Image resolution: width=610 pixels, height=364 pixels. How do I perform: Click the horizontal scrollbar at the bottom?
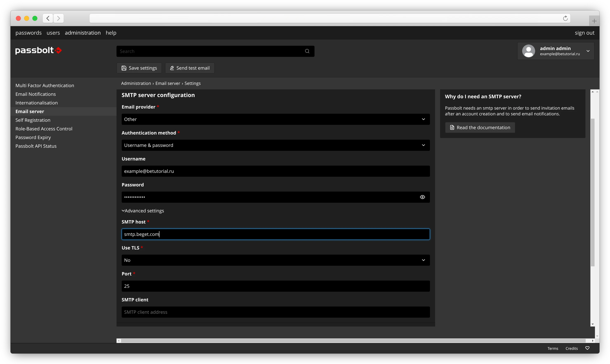[x=353, y=341]
